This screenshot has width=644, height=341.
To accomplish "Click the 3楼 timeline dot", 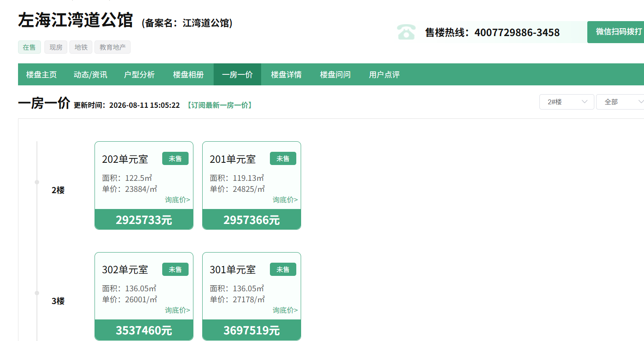I will click(x=37, y=293).
